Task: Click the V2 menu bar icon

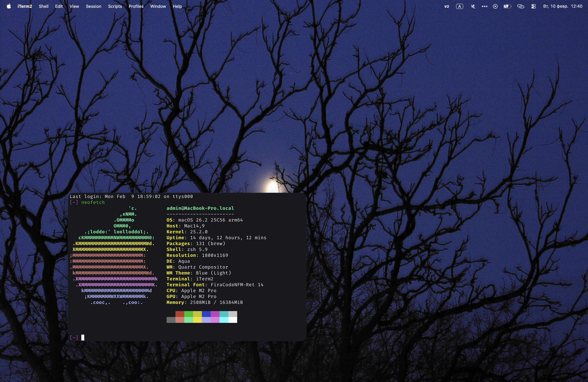Action: pos(447,6)
